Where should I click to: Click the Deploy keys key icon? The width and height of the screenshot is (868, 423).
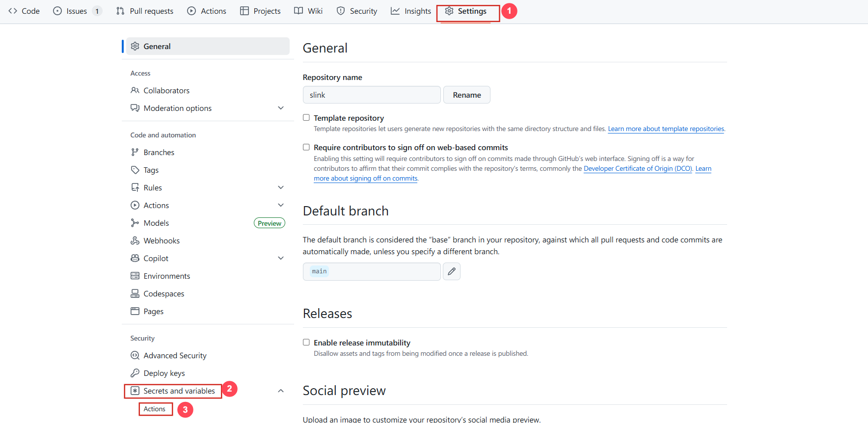pyautogui.click(x=135, y=373)
